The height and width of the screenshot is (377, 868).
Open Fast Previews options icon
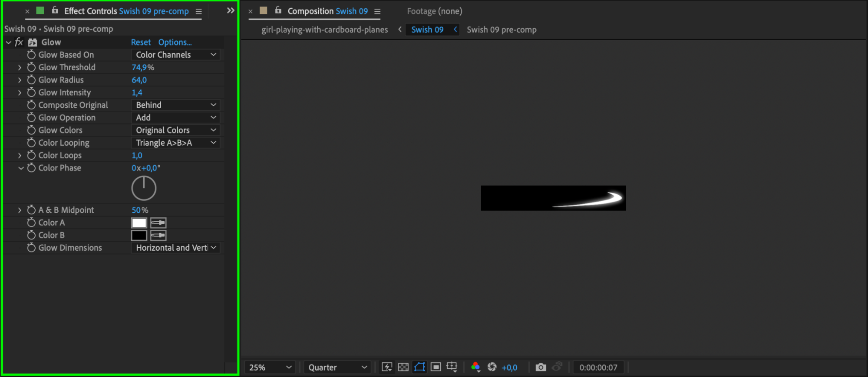pos(386,367)
